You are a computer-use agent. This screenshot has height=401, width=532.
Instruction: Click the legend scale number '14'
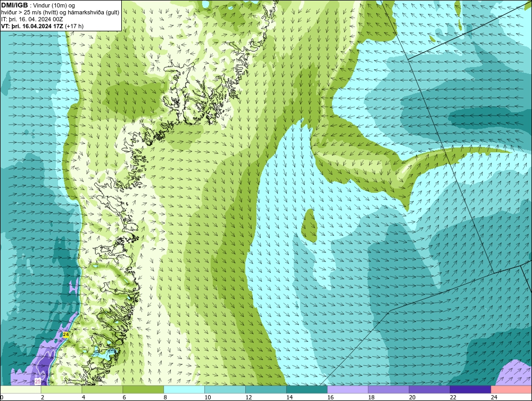[x=289, y=397]
